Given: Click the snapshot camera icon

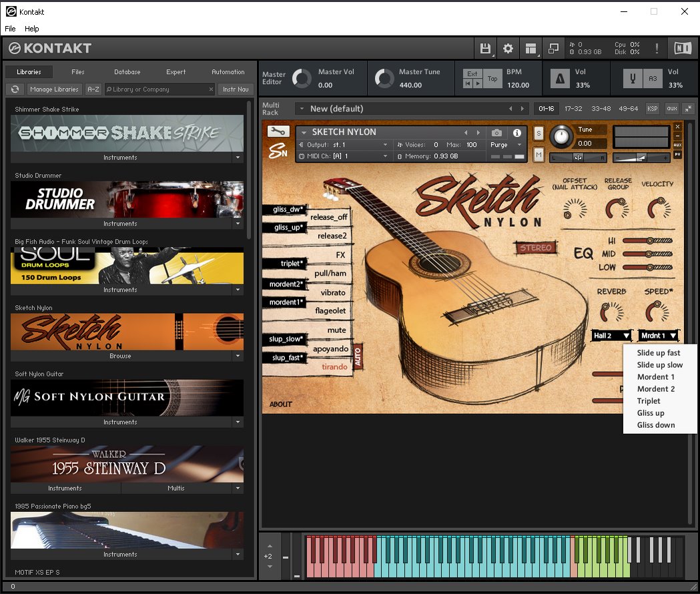Looking at the screenshot, I should [496, 133].
